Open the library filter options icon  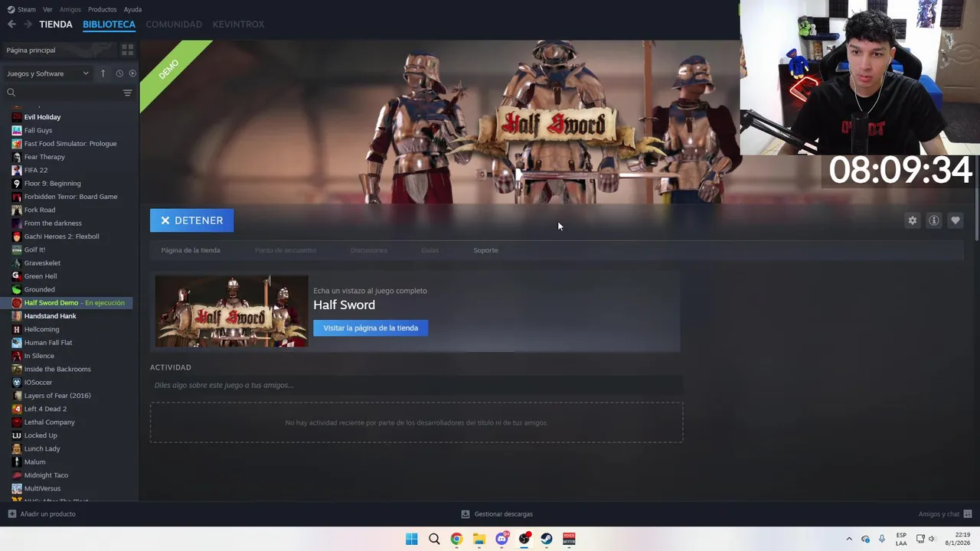pos(127,93)
